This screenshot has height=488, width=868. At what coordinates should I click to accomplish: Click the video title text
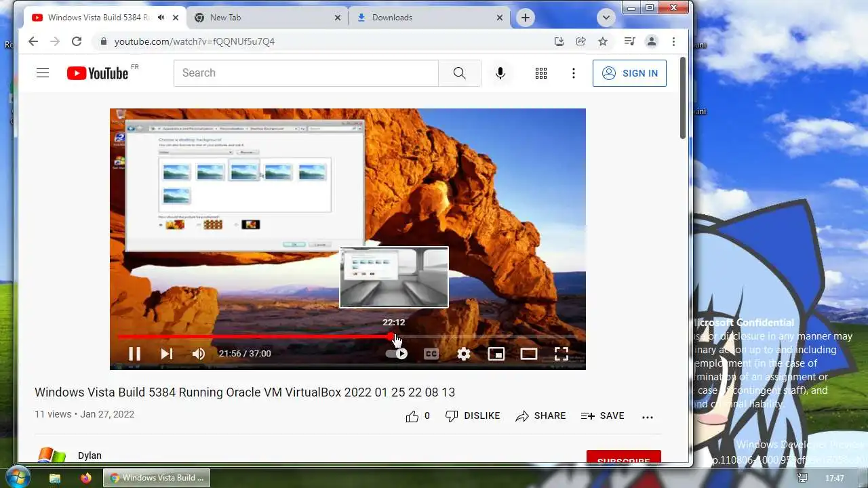[245, 392]
